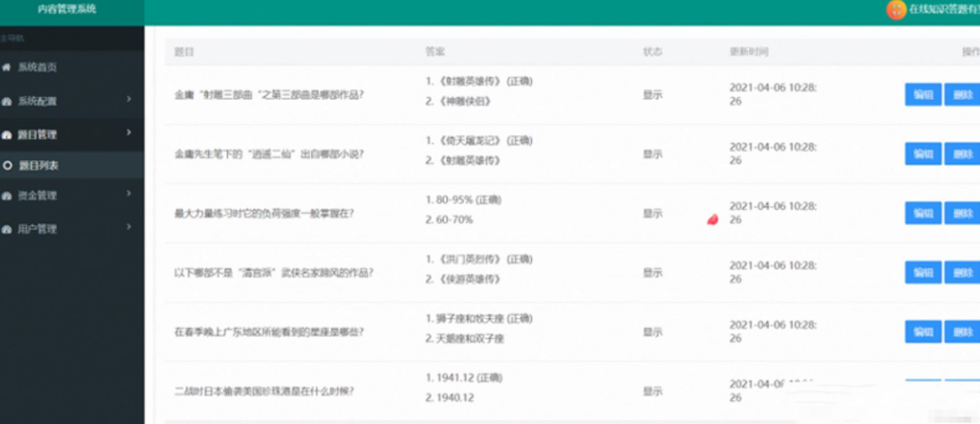Viewport: 980px width, 424px height.
Task: Select question text 最大力量练习时它的负荷强度
Action: click(x=264, y=213)
